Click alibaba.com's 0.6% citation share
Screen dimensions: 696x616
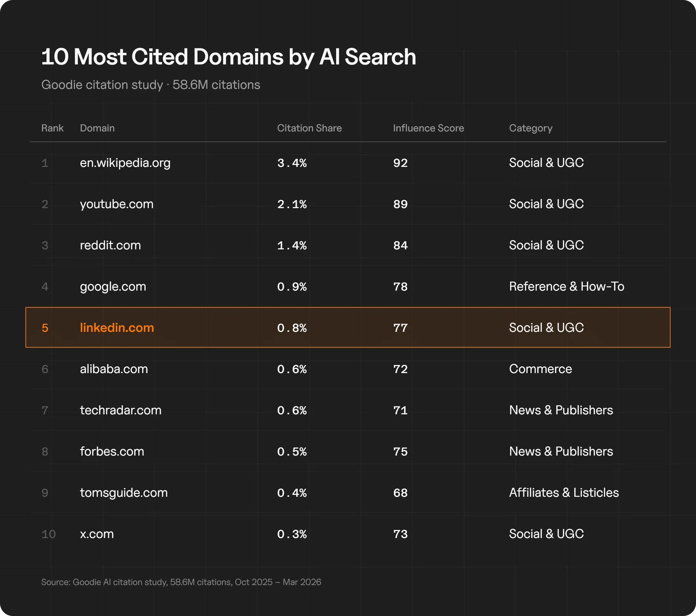(292, 369)
